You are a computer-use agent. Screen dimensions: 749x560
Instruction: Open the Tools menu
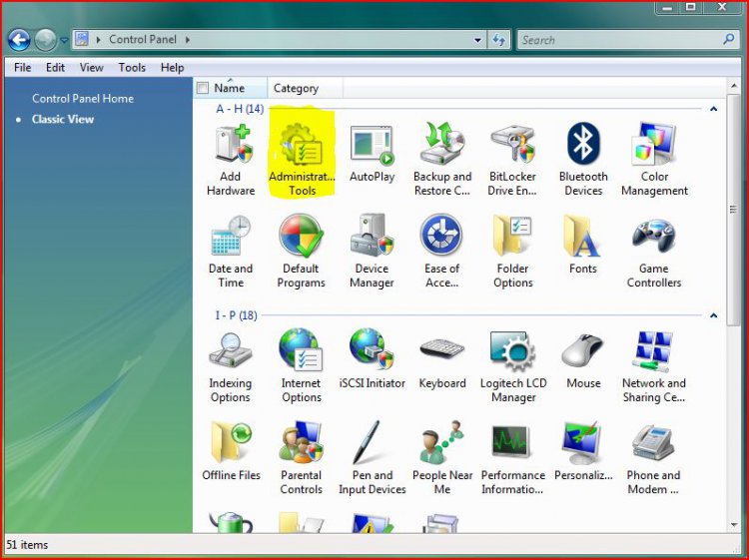(x=132, y=67)
